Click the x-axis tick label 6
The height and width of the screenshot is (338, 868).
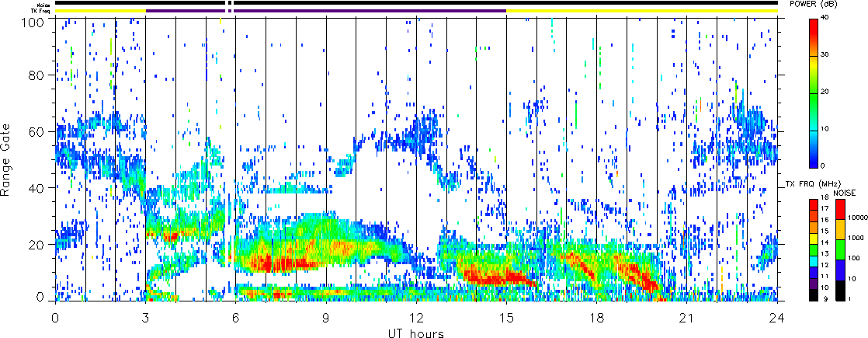236,318
